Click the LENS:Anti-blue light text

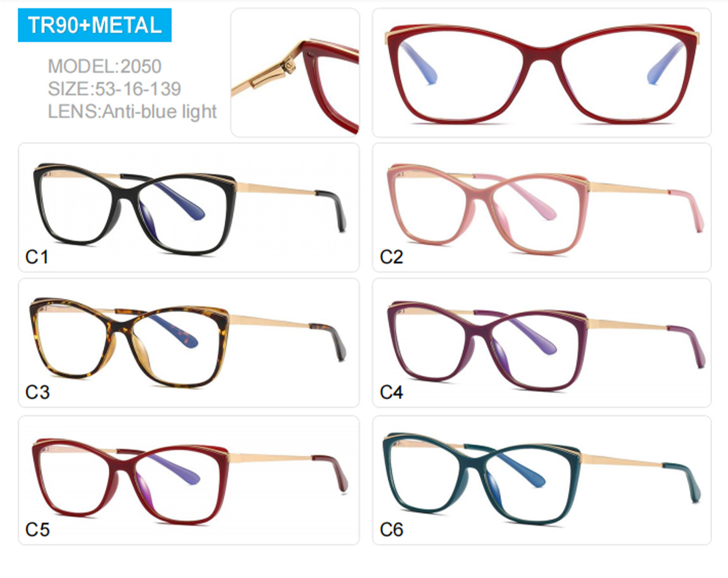click(x=132, y=112)
